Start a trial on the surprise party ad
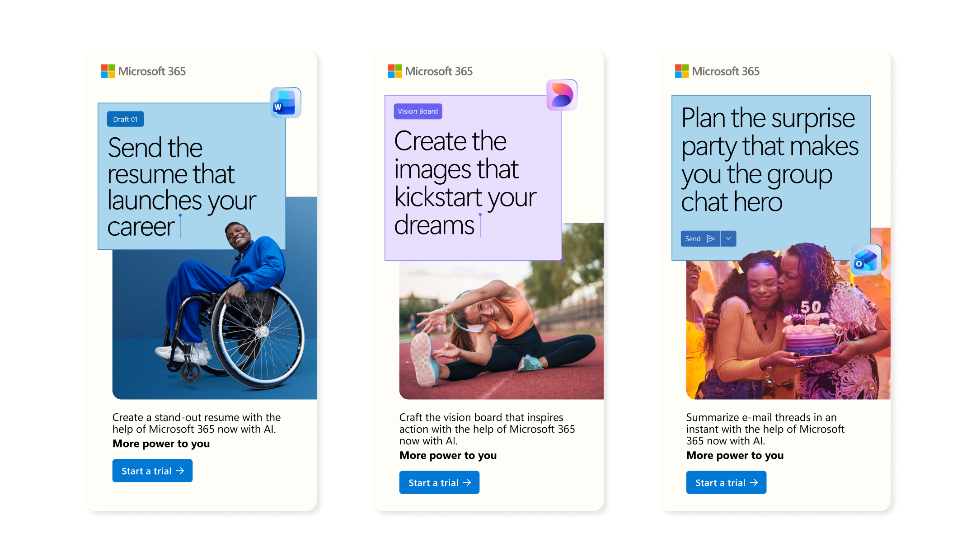The width and height of the screenshot is (976, 560). tap(726, 482)
